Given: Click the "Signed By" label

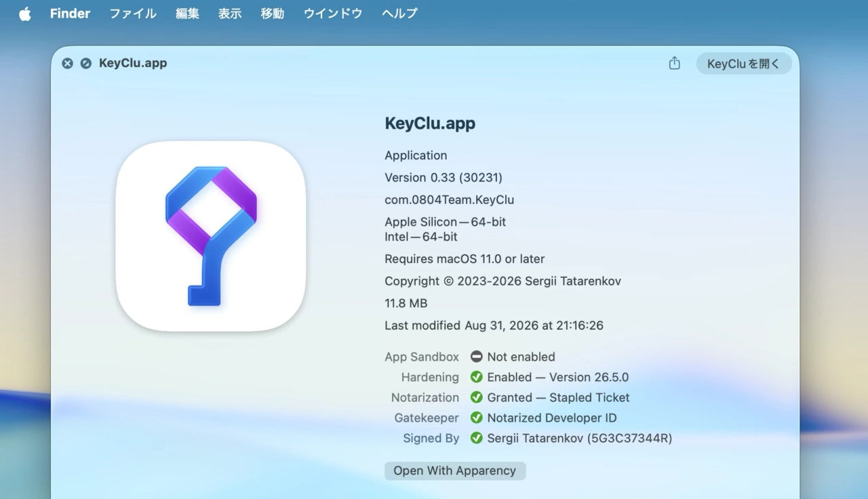Looking at the screenshot, I should tap(431, 438).
